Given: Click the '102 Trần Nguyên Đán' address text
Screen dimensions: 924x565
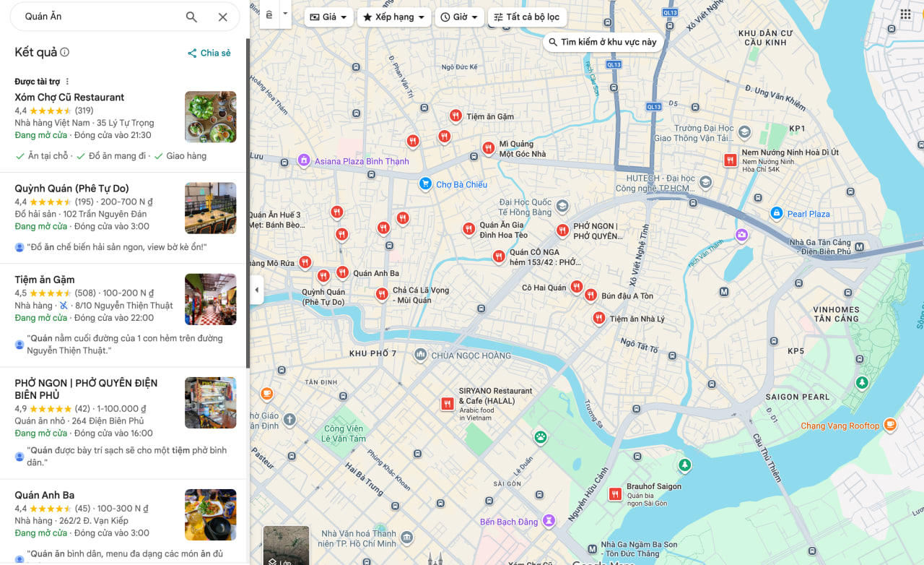Looking at the screenshot, I should 105,214.
